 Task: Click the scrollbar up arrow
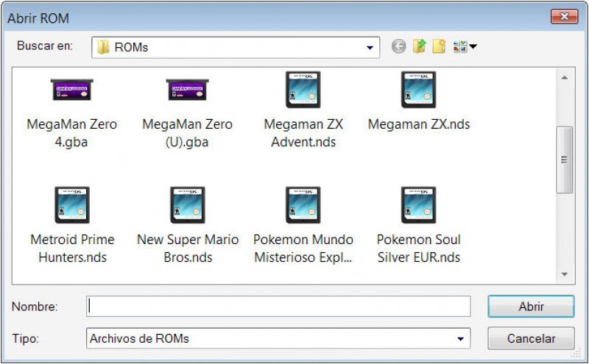[x=564, y=78]
